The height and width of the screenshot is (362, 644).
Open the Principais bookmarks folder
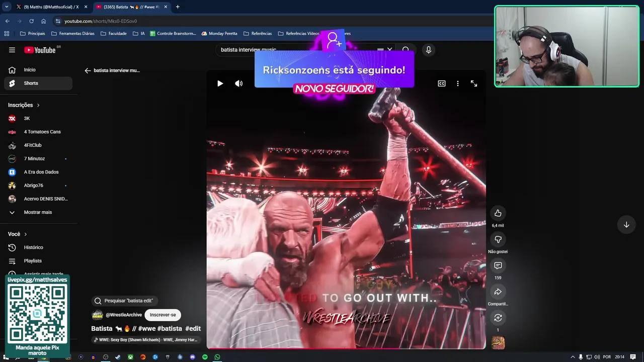pos(33,33)
